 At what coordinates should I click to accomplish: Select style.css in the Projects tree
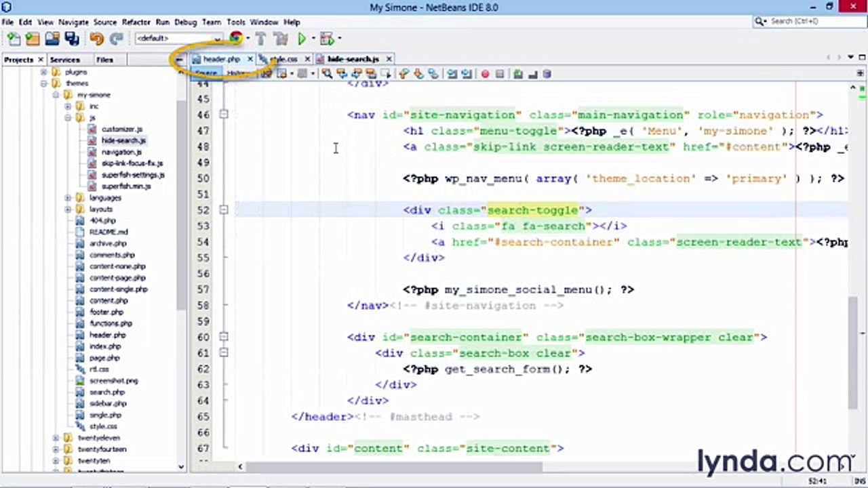[103, 426]
